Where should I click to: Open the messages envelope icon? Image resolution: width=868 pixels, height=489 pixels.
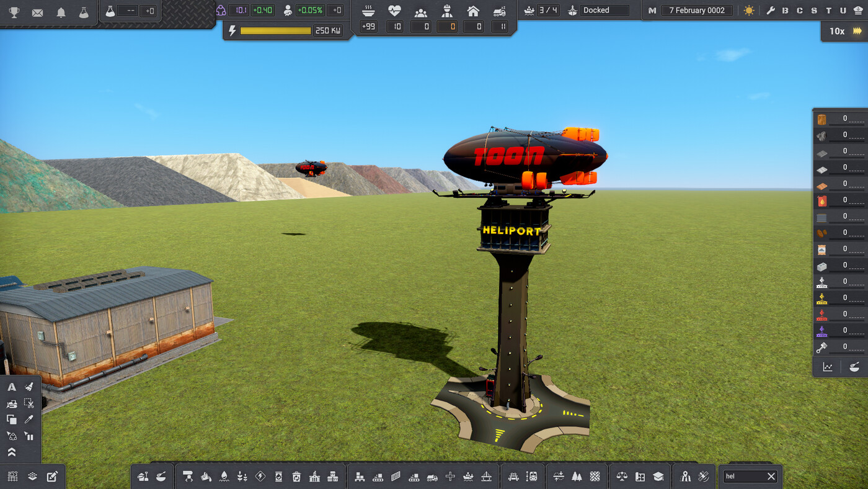[37, 12]
